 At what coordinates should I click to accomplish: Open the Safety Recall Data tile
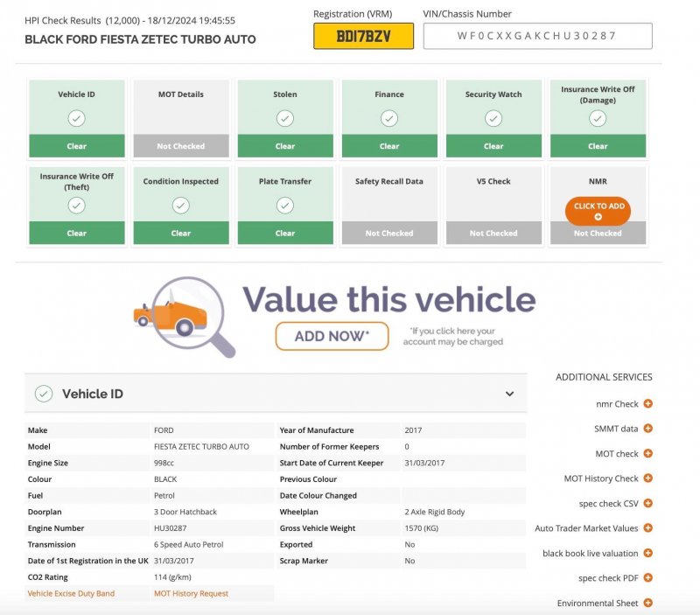[389, 206]
